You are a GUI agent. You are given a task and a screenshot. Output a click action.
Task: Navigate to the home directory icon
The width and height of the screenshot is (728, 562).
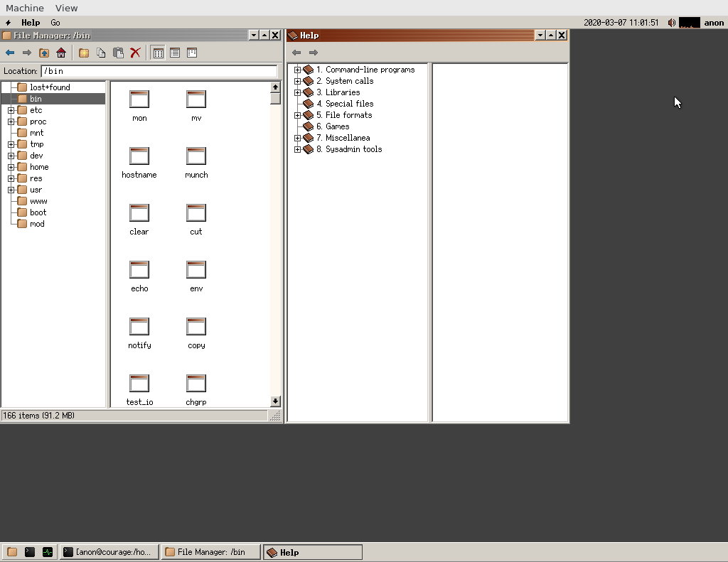point(61,53)
